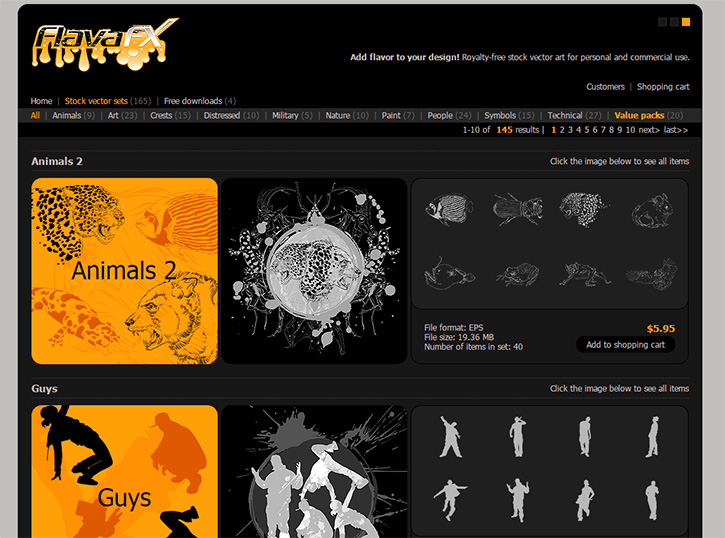Click the Animals 2 section title
The height and width of the screenshot is (538, 725).
(x=57, y=161)
